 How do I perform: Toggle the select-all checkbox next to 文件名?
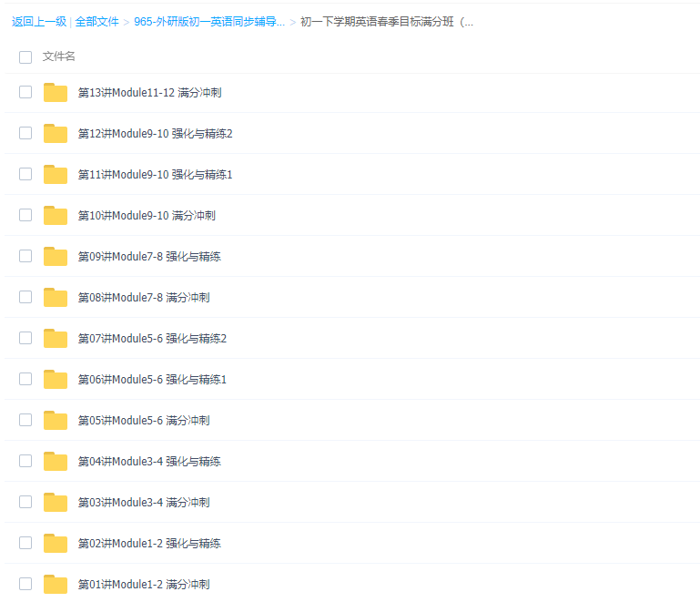click(x=25, y=56)
